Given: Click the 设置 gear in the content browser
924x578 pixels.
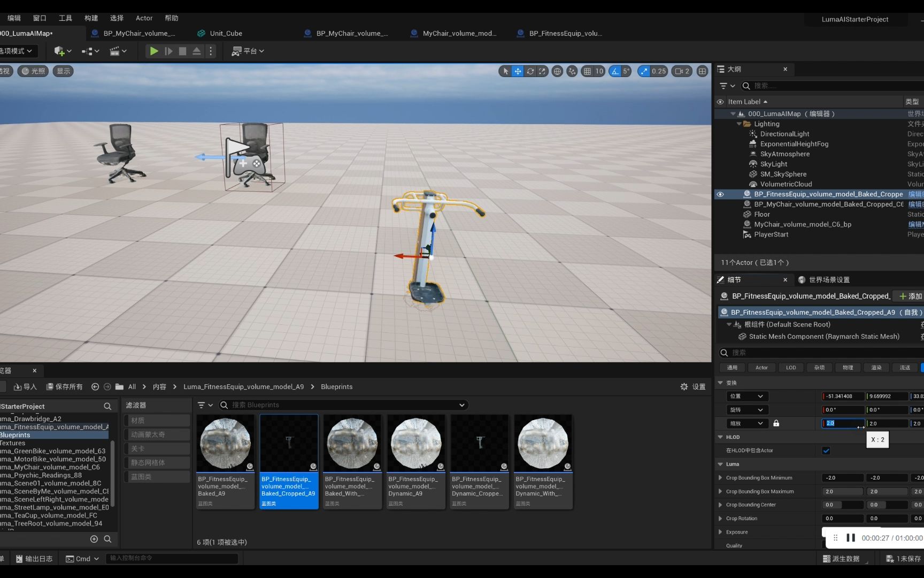Looking at the screenshot, I should [684, 386].
